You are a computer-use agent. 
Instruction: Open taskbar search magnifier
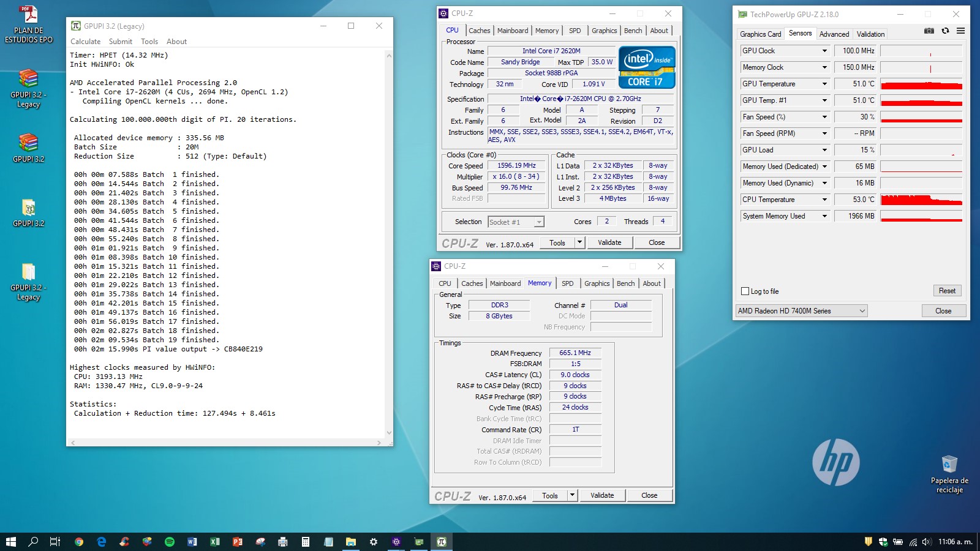click(x=33, y=542)
